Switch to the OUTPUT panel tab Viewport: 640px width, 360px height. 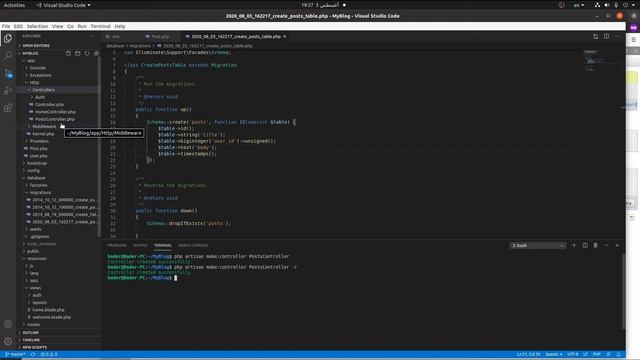[x=140, y=245]
